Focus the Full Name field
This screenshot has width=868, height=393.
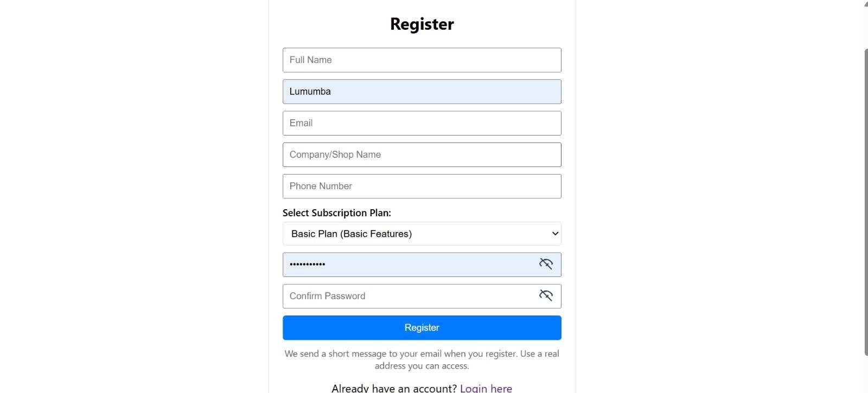(x=422, y=60)
